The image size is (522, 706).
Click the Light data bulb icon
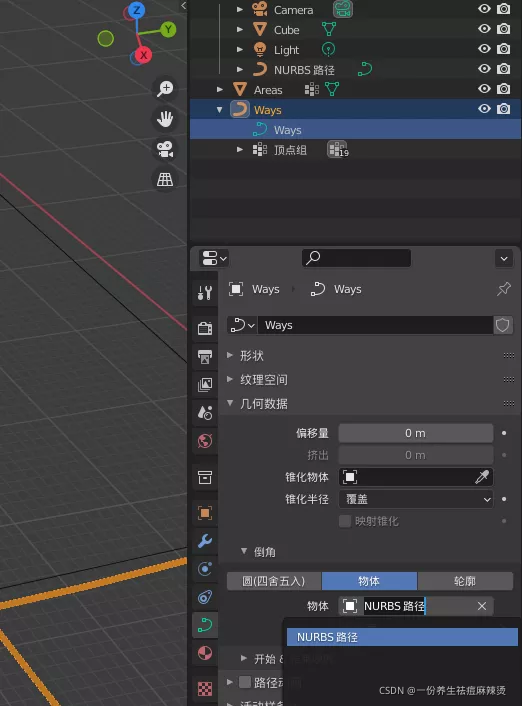coord(328,49)
